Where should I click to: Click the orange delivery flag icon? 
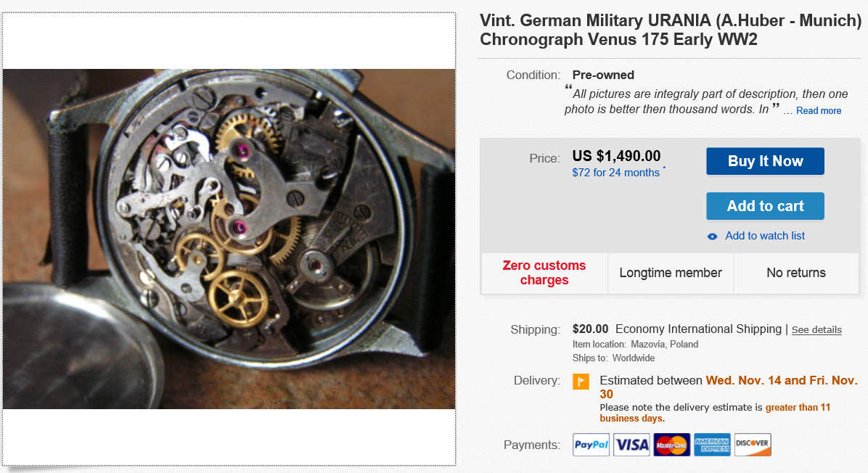click(x=581, y=381)
